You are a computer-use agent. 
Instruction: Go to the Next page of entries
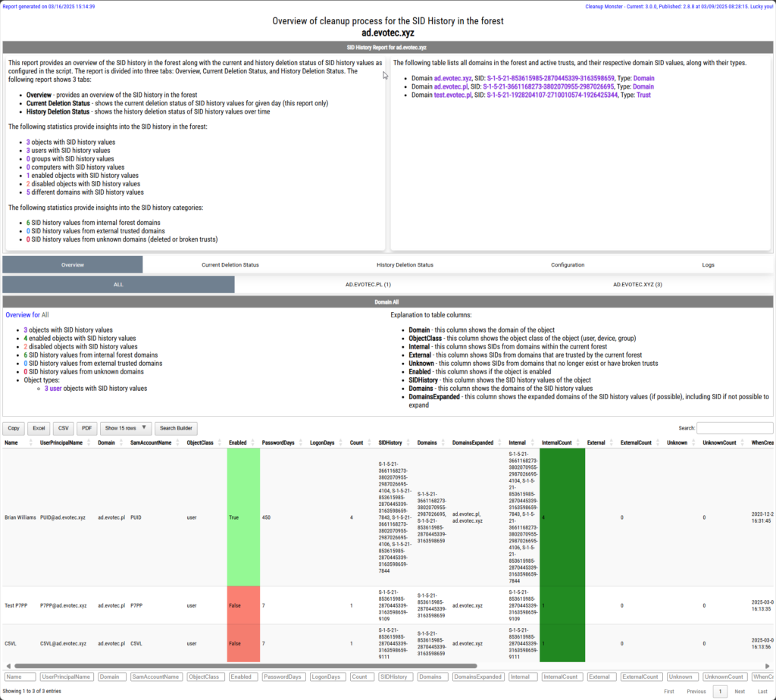(x=739, y=691)
